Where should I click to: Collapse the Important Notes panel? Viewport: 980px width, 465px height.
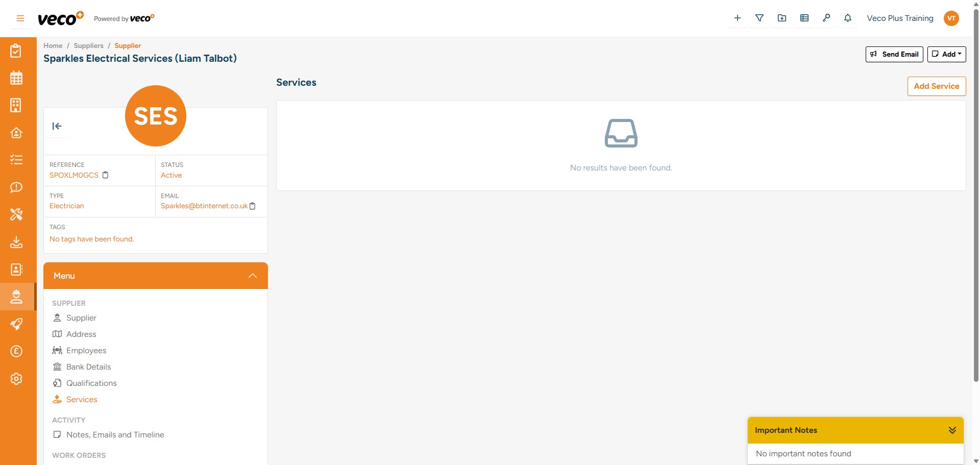tap(952, 430)
